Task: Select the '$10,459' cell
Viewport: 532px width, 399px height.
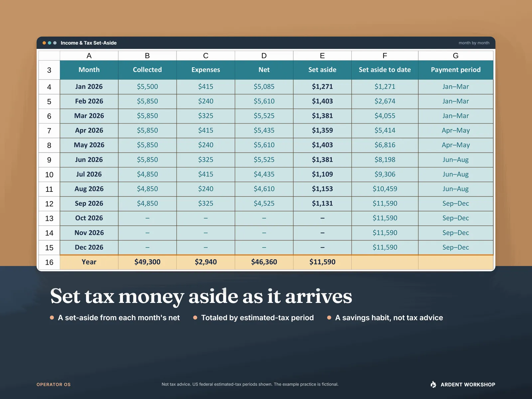Action: coord(385,189)
